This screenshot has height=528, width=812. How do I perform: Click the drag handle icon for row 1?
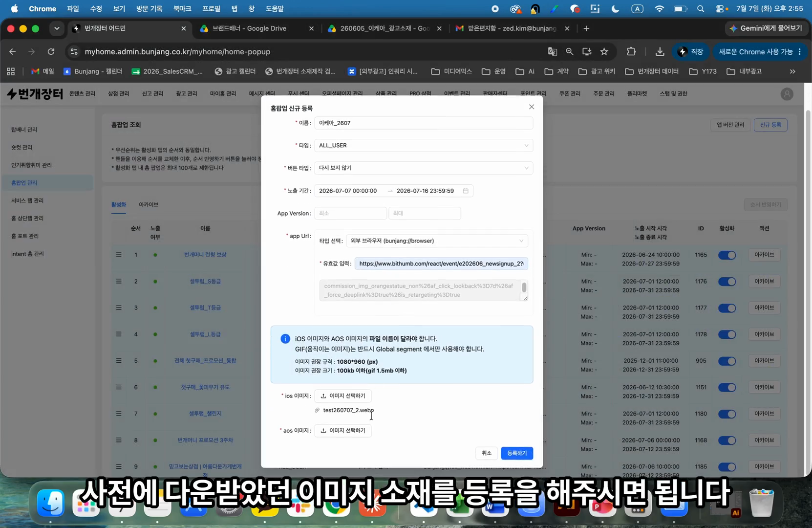click(x=119, y=255)
